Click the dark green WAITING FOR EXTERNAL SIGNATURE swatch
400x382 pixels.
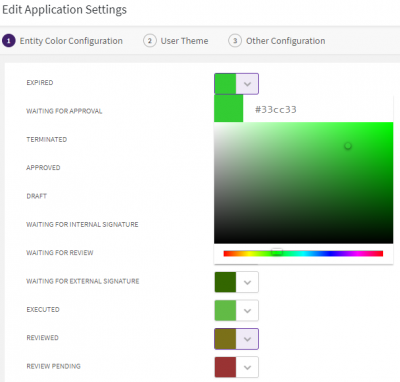[x=225, y=282]
